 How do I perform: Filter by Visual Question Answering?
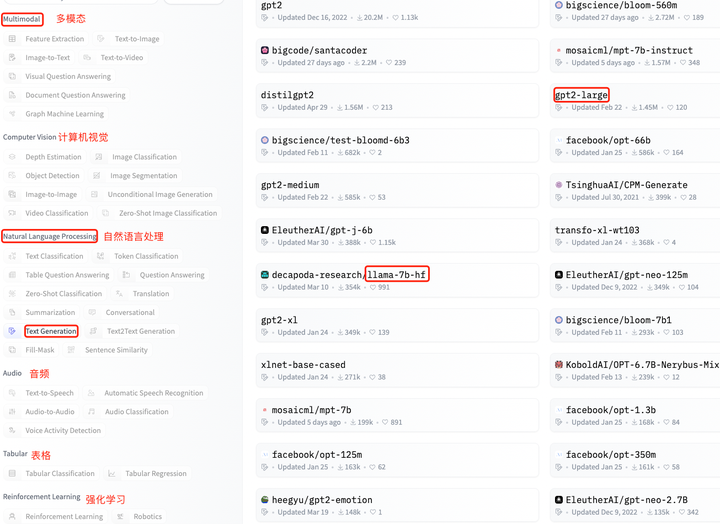tap(59, 76)
